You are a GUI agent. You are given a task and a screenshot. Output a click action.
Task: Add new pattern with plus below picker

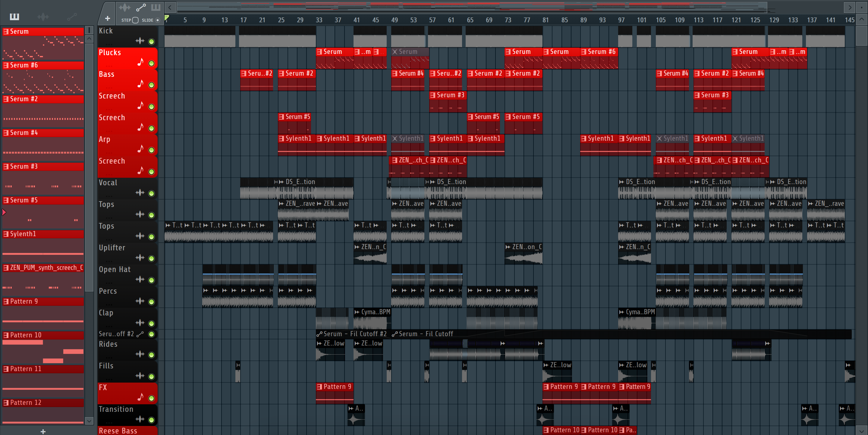tap(43, 431)
